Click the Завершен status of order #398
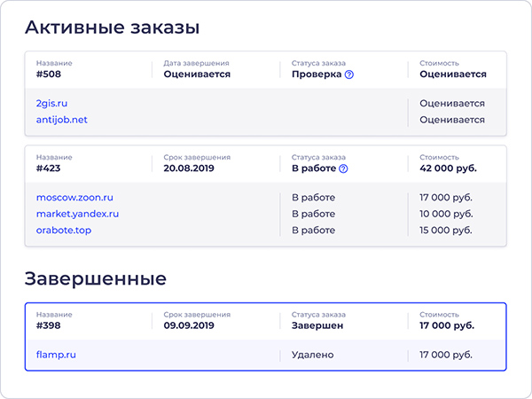The image size is (532, 399). point(317,325)
